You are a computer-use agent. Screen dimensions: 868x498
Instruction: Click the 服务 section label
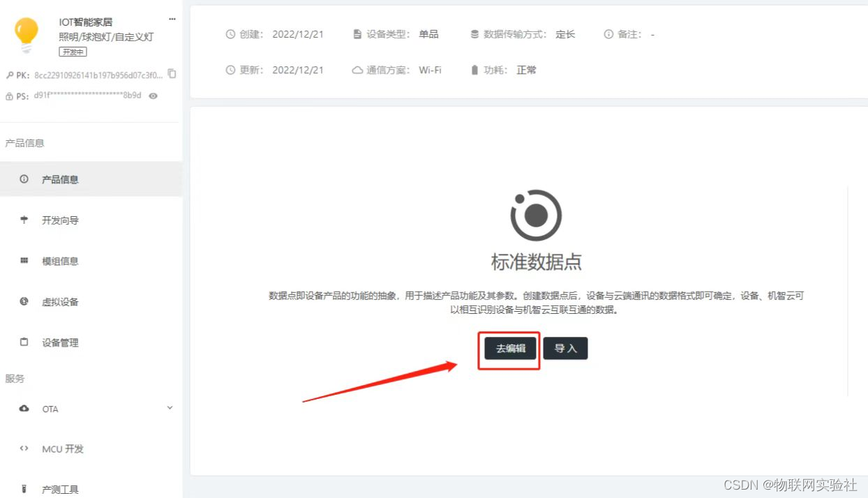[x=15, y=378]
